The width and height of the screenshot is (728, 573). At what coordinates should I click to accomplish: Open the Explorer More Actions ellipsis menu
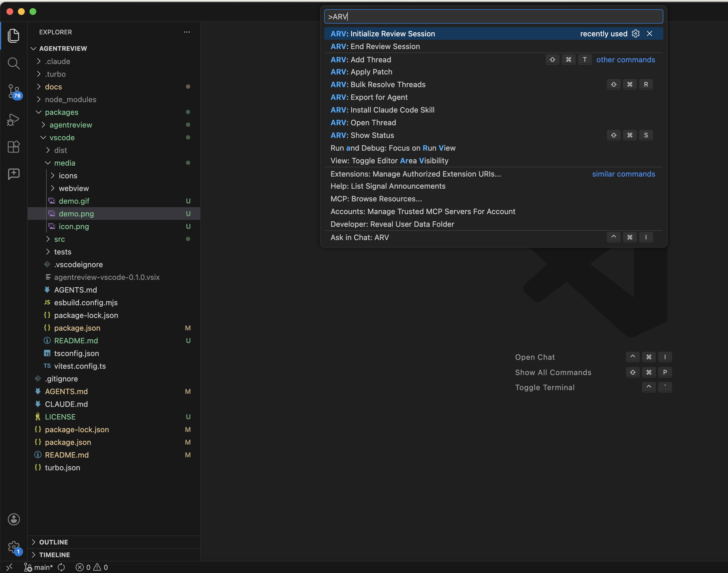coord(187,32)
